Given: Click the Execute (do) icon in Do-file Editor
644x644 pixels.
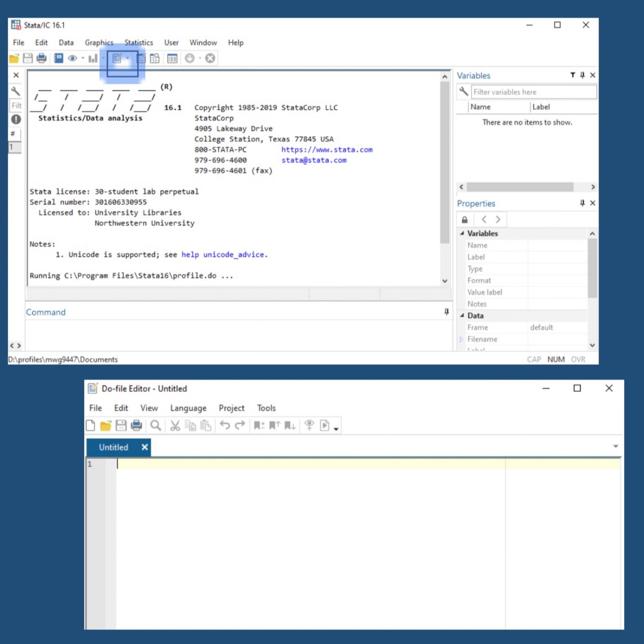Looking at the screenshot, I should click(325, 425).
